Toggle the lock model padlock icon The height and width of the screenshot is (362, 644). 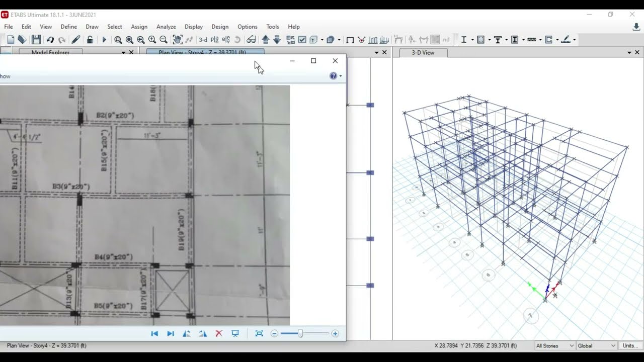click(90, 40)
